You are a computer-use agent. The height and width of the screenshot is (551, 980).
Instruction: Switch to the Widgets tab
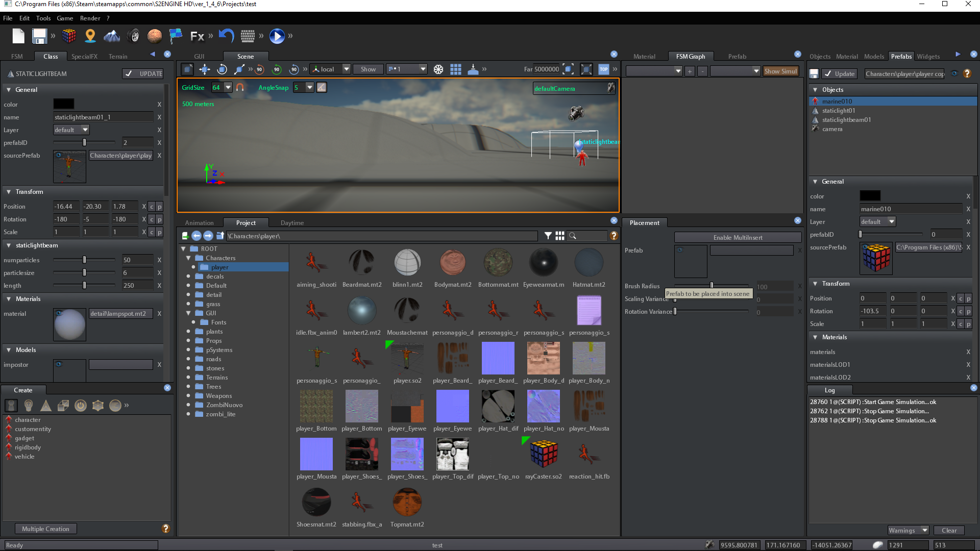pyautogui.click(x=928, y=57)
